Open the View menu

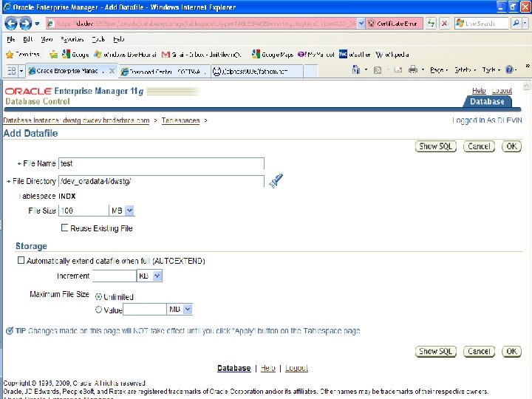pyautogui.click(x=47, y=39)
